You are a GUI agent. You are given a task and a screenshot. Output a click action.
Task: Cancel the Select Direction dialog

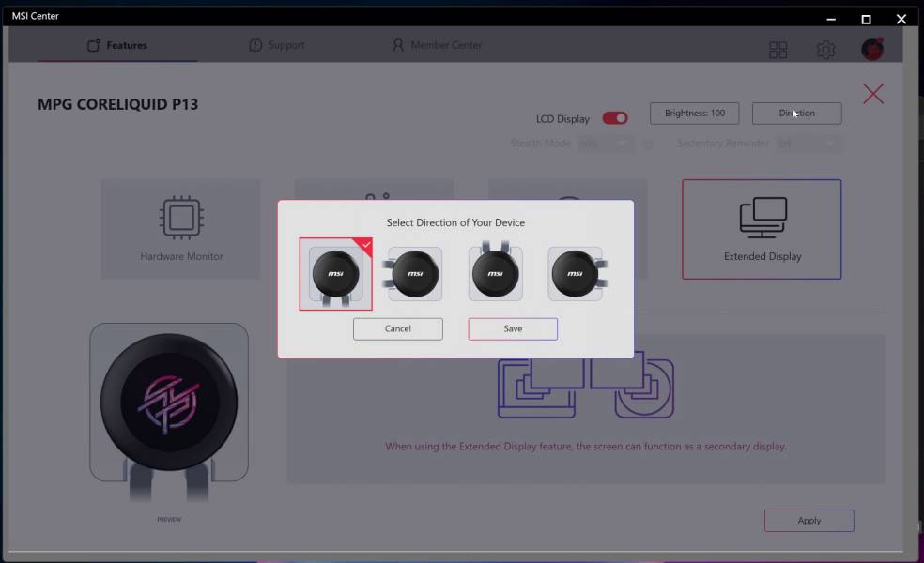(x=397, y=328)
